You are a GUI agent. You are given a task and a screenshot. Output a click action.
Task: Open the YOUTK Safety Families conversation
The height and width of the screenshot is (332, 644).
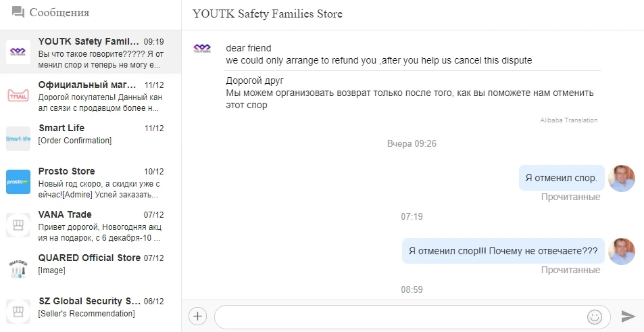(98, 52)
